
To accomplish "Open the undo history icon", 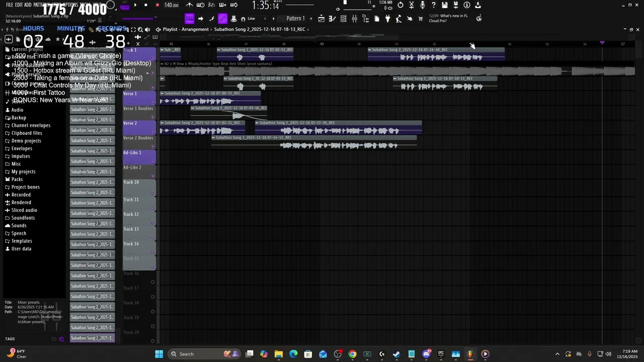I will 400,5.
